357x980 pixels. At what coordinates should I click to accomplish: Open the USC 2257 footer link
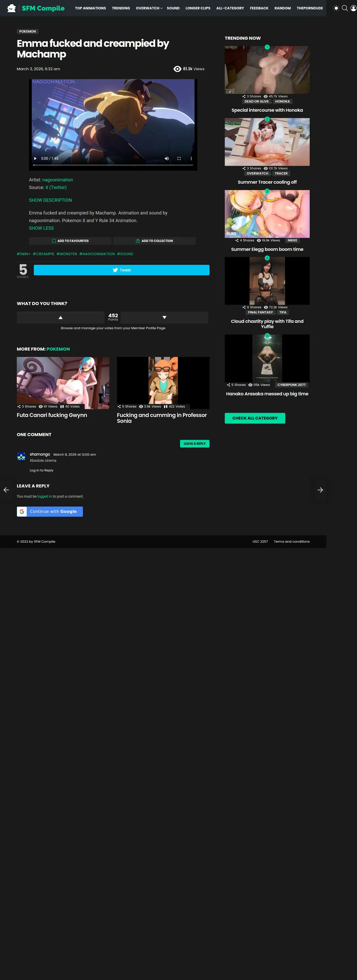click(260, 542)
